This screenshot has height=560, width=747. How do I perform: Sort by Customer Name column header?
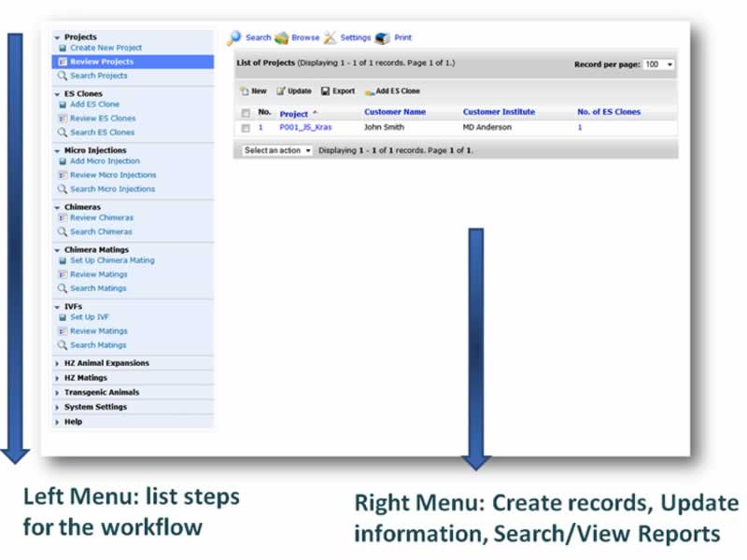point(394,112)
